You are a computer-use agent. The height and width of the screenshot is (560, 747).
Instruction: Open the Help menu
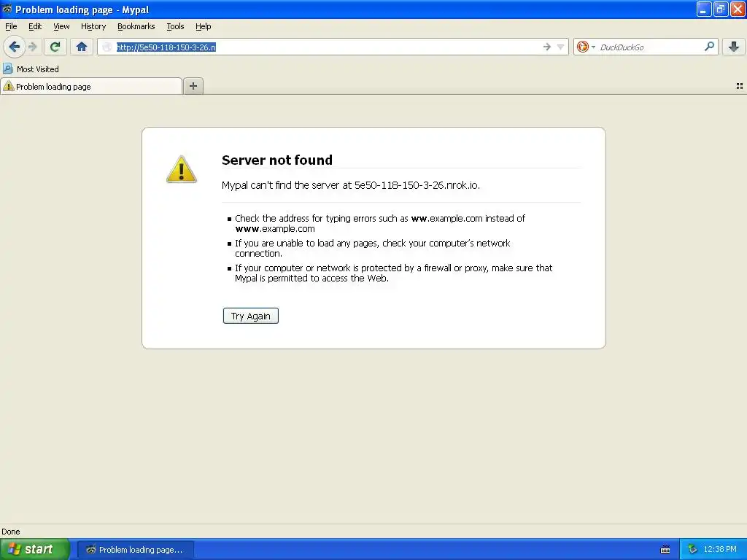pyautogui.click(x=203, y=26)
